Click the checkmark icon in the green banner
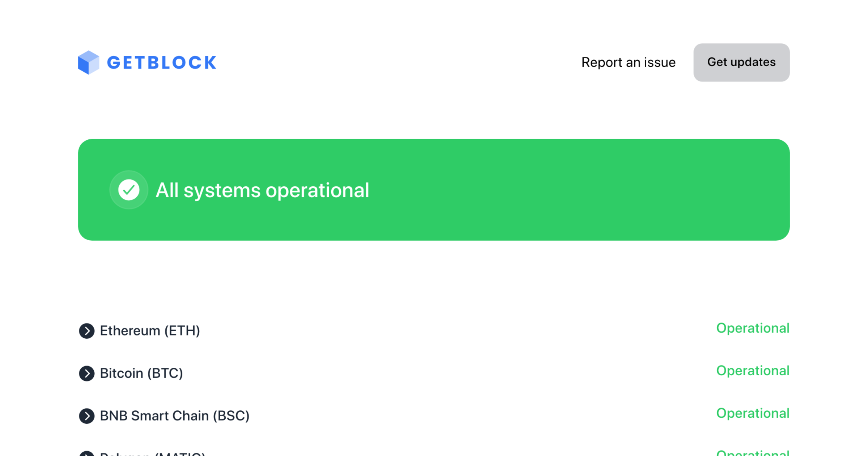 pos(129,190)
